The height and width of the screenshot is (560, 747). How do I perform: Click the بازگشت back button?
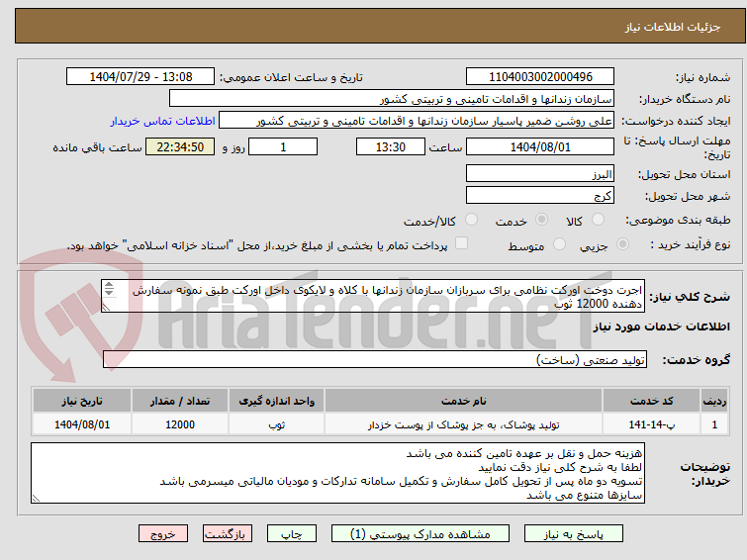(228, 534)
